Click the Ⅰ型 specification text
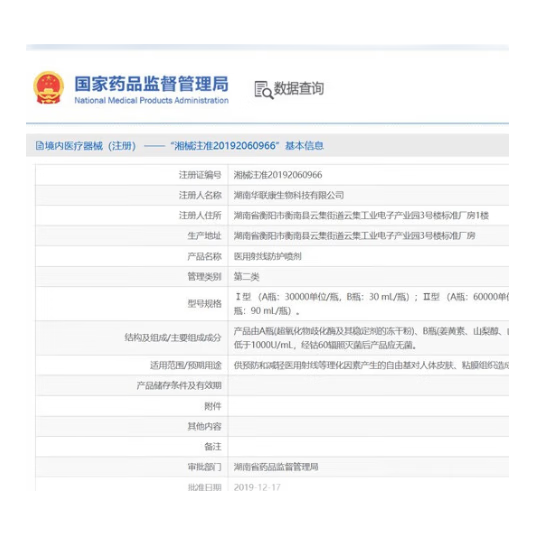Viewport: 535px width, 535px height. (371, 304)
